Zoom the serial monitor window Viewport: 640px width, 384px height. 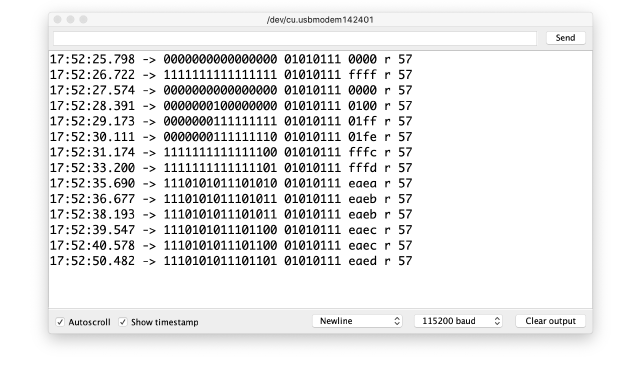click(x=83, y=20)
